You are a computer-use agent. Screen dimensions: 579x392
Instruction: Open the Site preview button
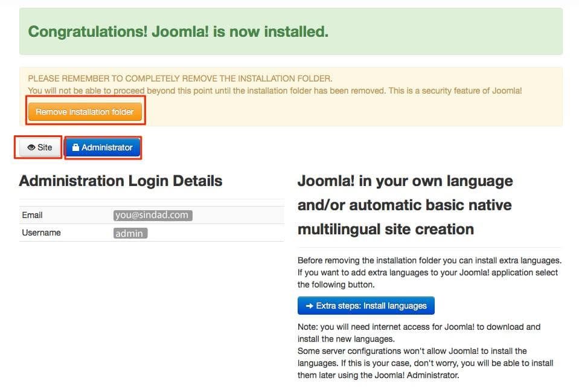click(39, 147)
